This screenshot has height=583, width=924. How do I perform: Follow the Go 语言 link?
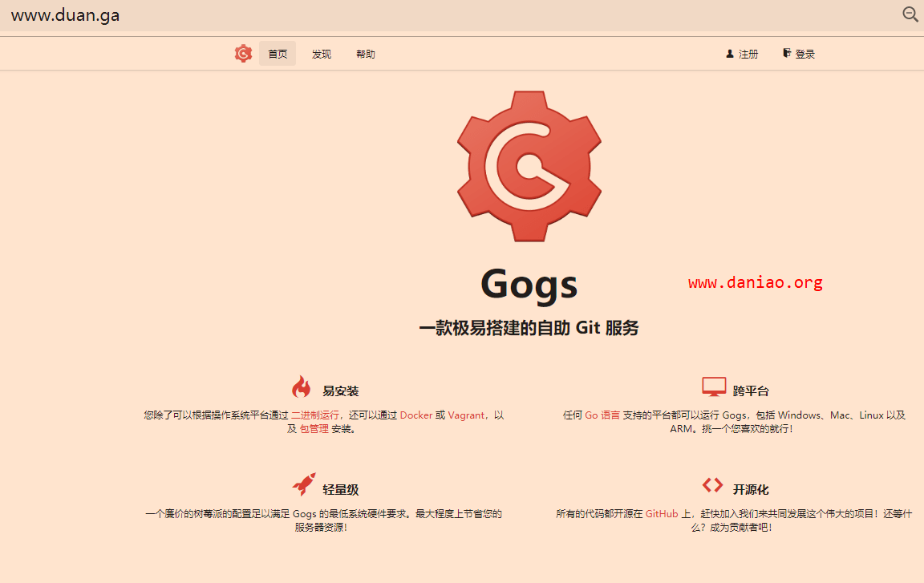click(x=602, y=415)
